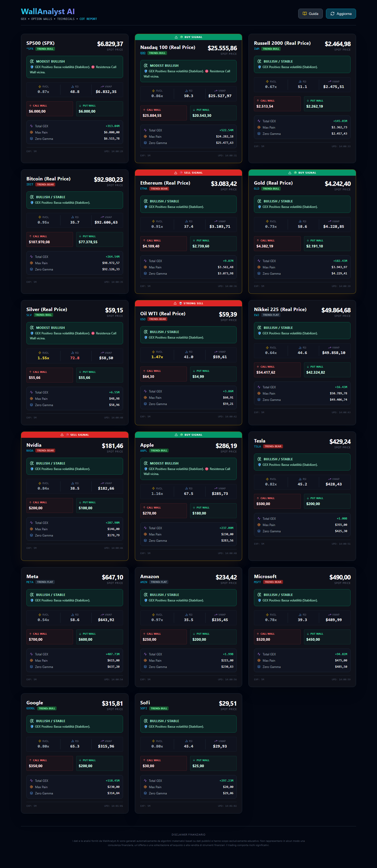
Task: Click the TREND: BEAR badge on Bitcoin card
Action: (46, 185)
